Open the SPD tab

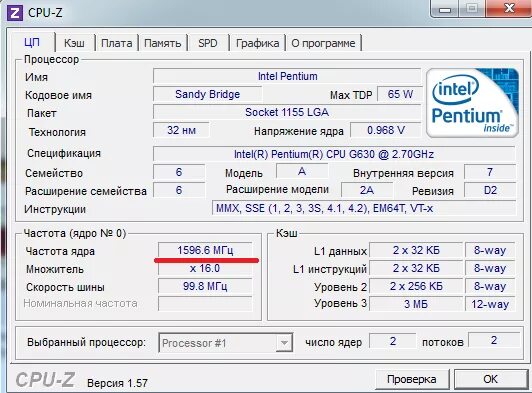(208, 43)
